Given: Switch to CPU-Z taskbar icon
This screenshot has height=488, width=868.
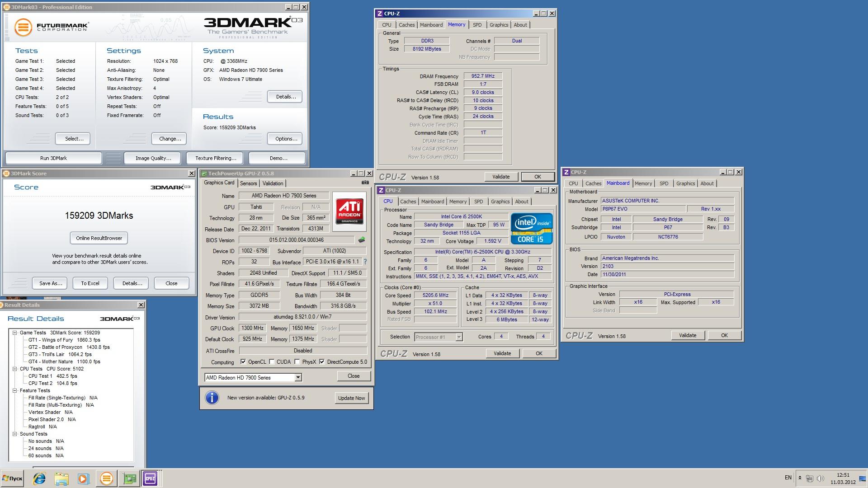Looking at the screenshot, I should 150,479.
